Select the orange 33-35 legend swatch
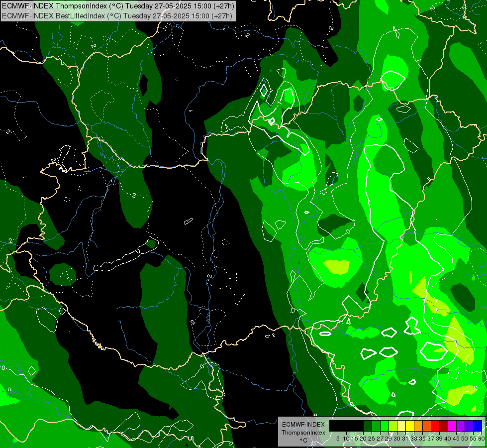Viewport: 487px width, 448px height. click(418, 426)
